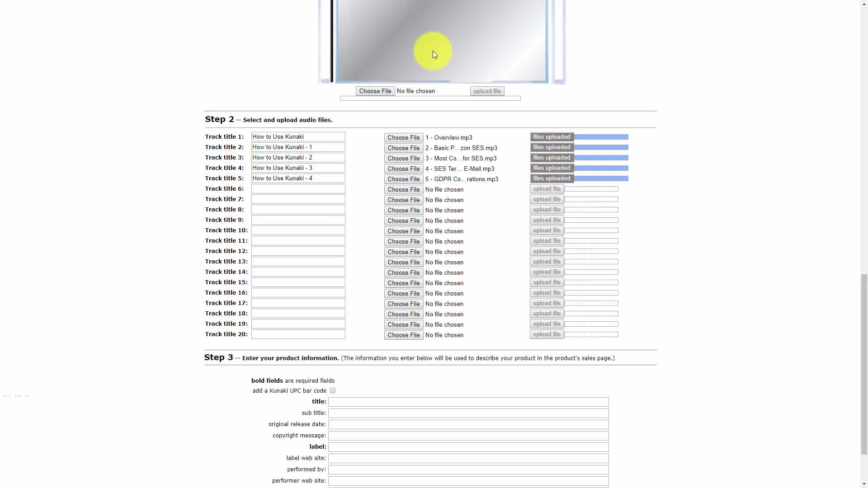Click the '1 - Overview.mp3' file name

click(448, 137)
